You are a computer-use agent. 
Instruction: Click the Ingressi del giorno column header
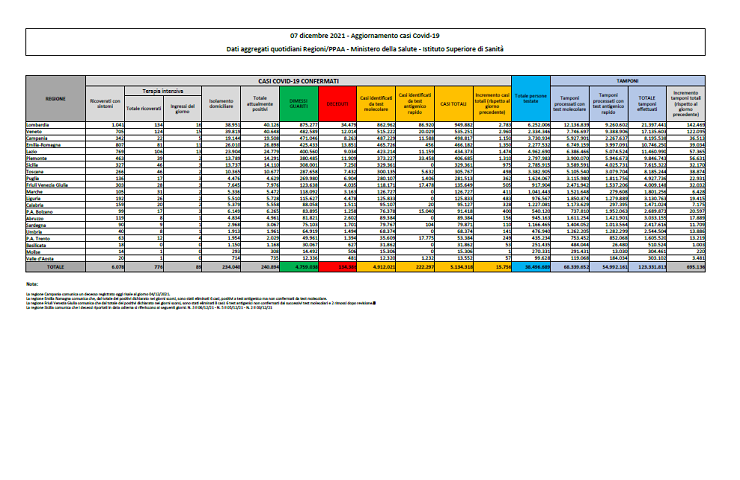coord(182,104)
